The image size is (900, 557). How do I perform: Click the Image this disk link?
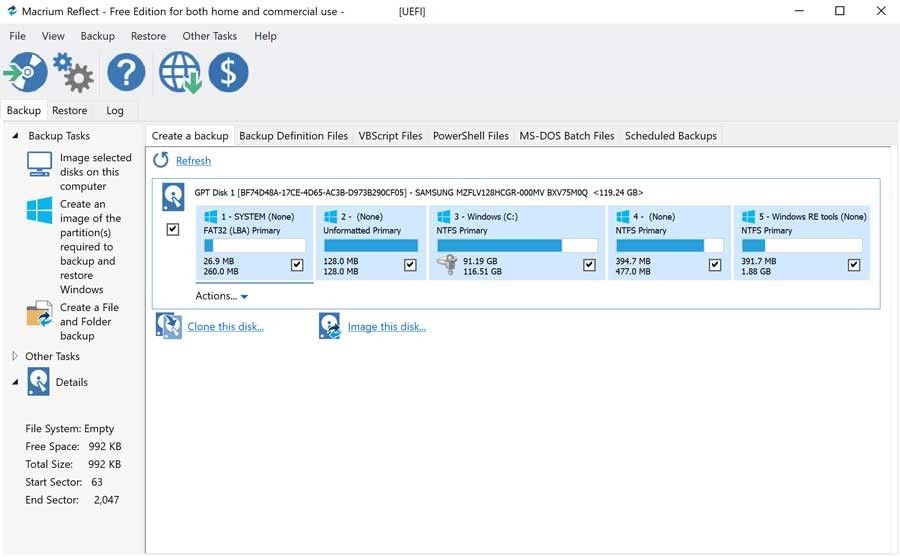coord(386,327)
